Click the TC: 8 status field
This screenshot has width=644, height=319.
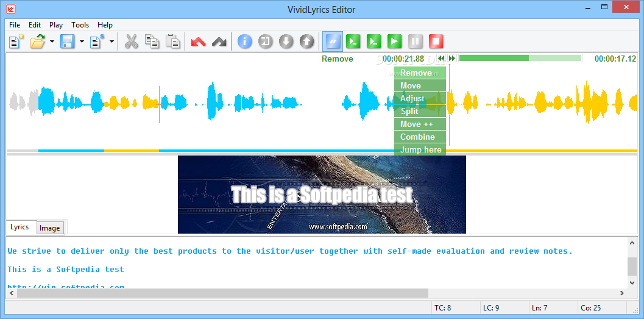pos(456,307)
